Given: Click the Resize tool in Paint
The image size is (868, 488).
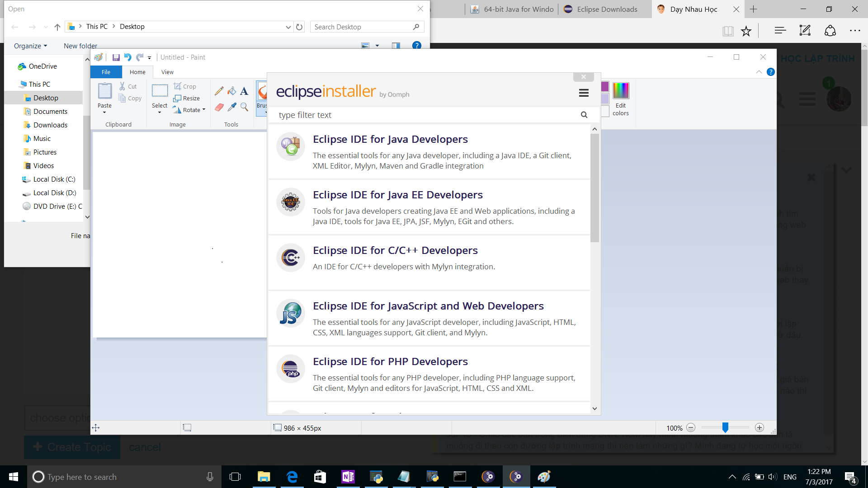Looking at the screenshot, I should (x=187, y=98).
